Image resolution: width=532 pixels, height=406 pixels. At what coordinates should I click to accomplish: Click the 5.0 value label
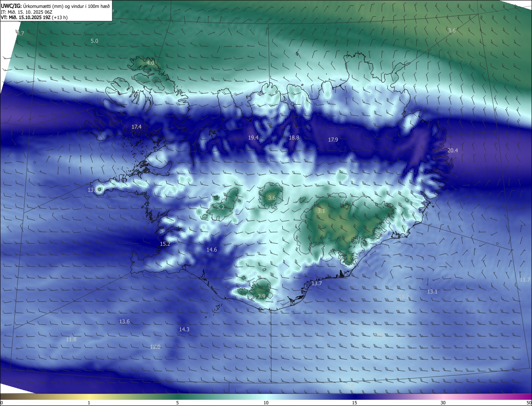coord(94,41)
